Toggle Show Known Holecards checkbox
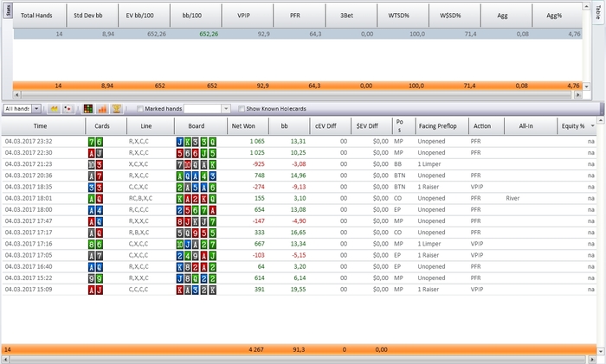Viewport: 606px width, 364px height. 242,109
